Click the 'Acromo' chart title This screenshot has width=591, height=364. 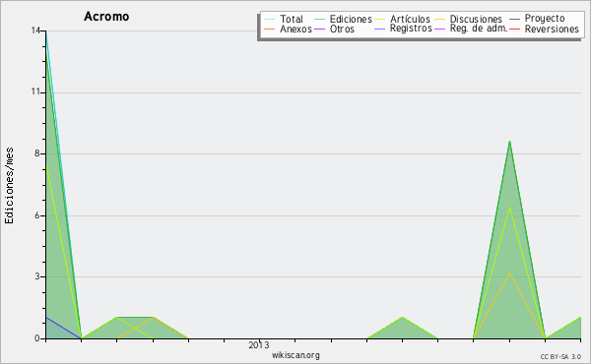[x=106, y=17]
